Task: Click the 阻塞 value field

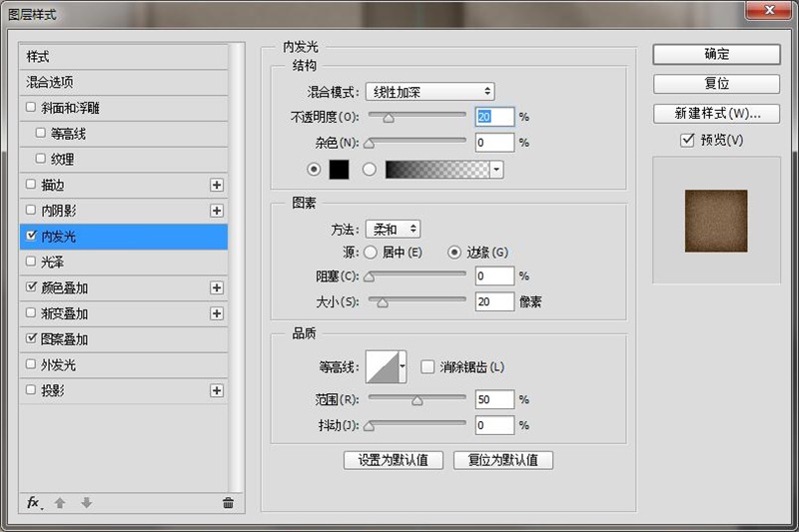Action: tap(494, 275)
